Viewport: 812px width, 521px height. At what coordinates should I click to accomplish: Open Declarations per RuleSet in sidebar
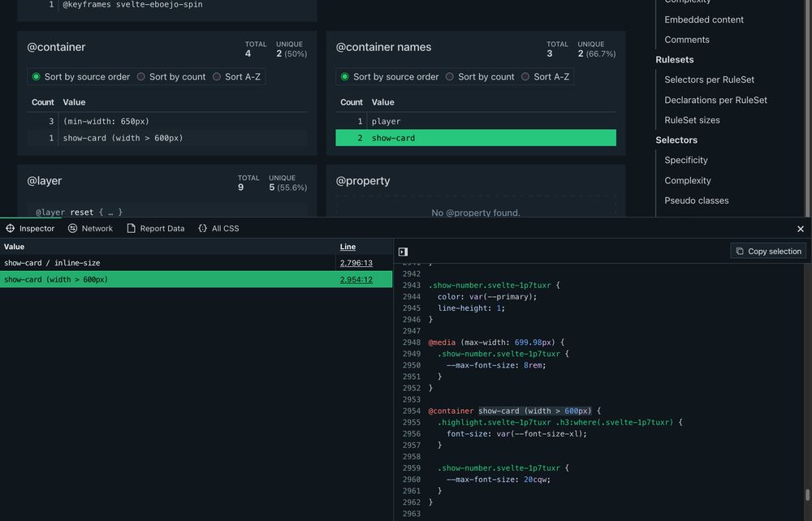(x=715, y=100)
